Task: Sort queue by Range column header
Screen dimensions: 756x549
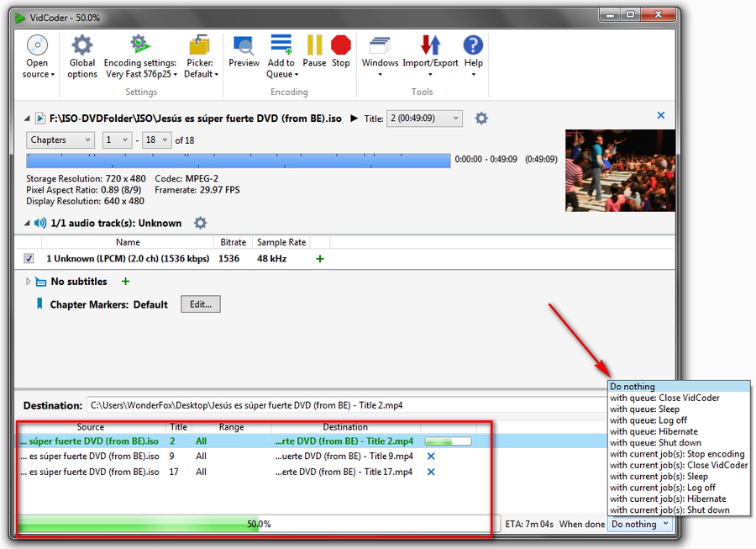Action: pos(232,427)
